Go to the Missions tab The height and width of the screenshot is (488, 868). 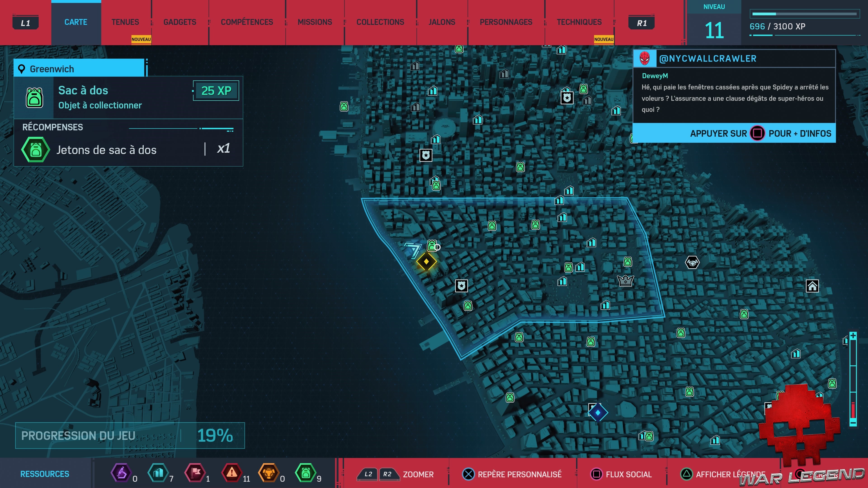[315, 22]
